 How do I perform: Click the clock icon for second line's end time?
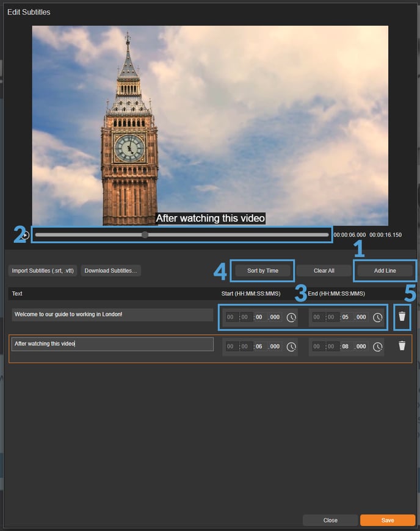tap(378, 347)
